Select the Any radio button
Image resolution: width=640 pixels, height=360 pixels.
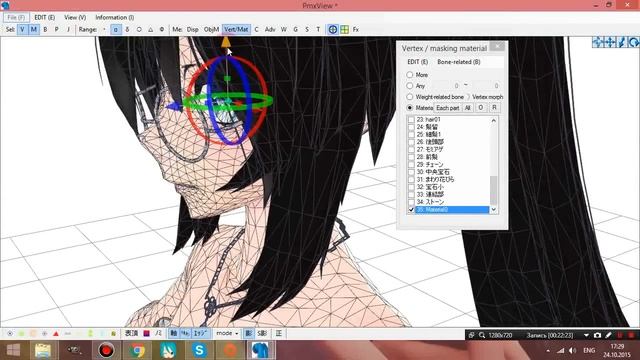(410, 86)
